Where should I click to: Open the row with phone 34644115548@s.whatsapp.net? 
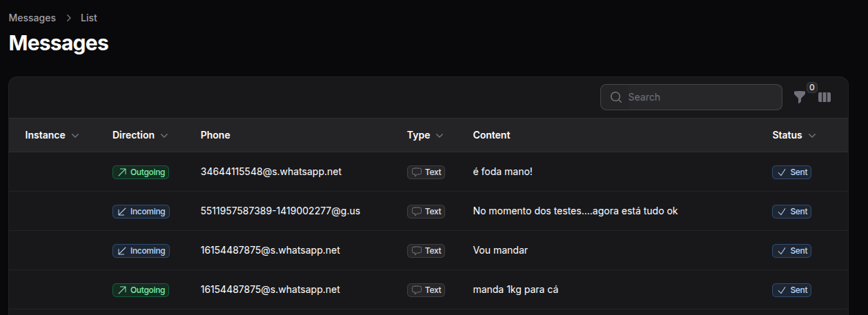[x=270, y=172]
